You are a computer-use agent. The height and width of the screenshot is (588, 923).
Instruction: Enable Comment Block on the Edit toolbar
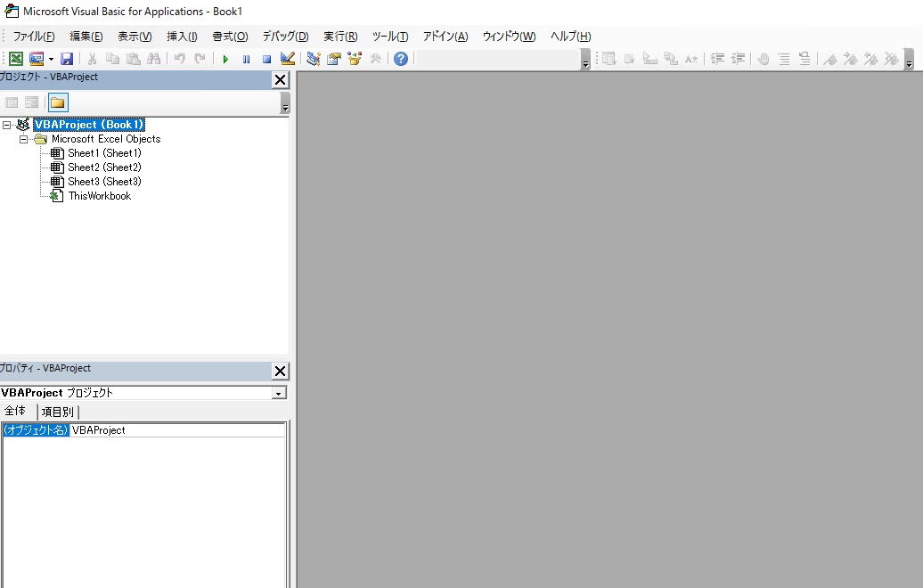tap(784, 59)
